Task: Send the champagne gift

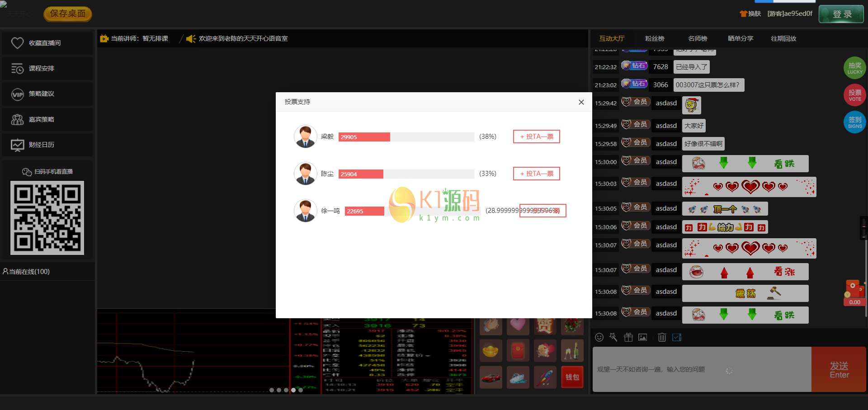Action: click(x=572, y=351)
